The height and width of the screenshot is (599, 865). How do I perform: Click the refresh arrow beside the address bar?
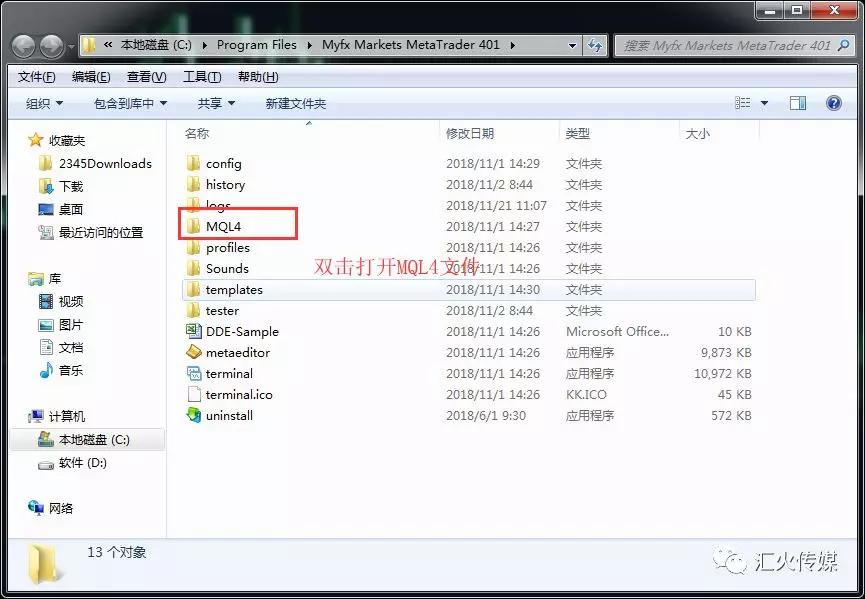click(x=595, y=45)
